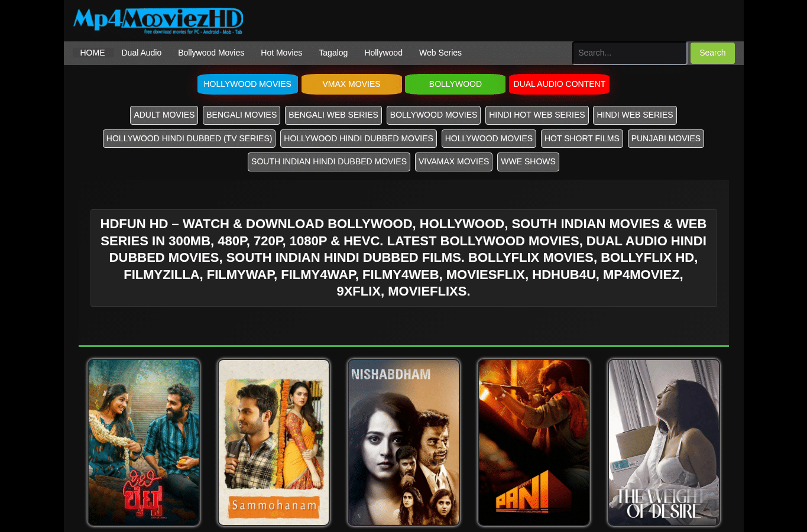The height and width of the screenshot is (532, 807).
Task: Open the Nishabdham movie poster
Action: coord(404,442)
